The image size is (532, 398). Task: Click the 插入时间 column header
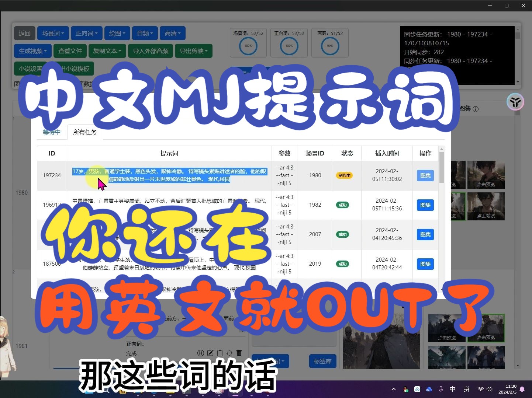(387, 153)
